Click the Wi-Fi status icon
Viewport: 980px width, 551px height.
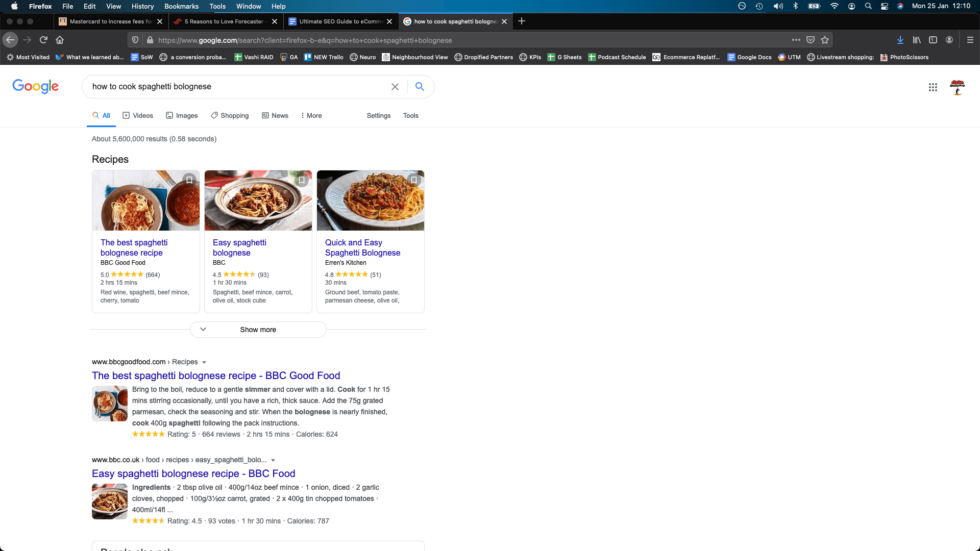[x=835, y=6]
